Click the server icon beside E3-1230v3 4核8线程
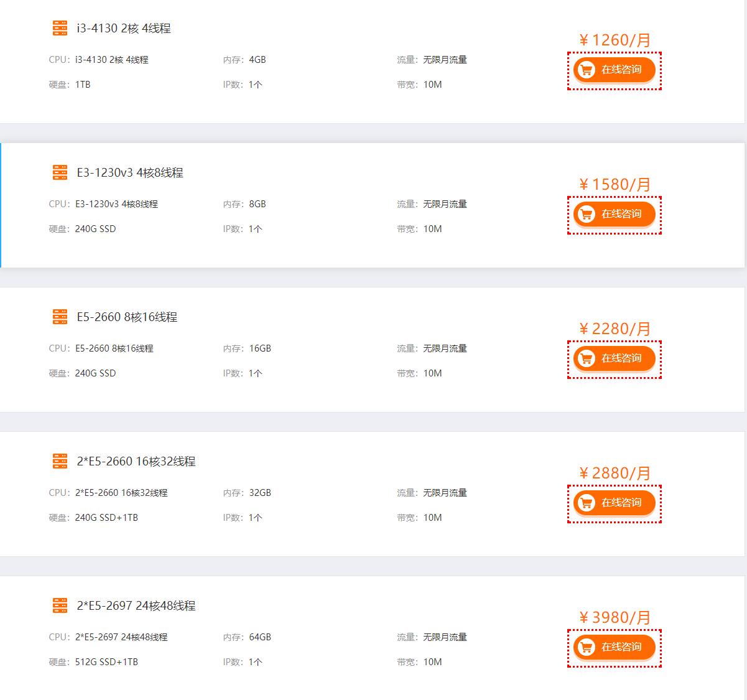Image resolution: width=747 pixels, height=700 pixels. (60, 172)
